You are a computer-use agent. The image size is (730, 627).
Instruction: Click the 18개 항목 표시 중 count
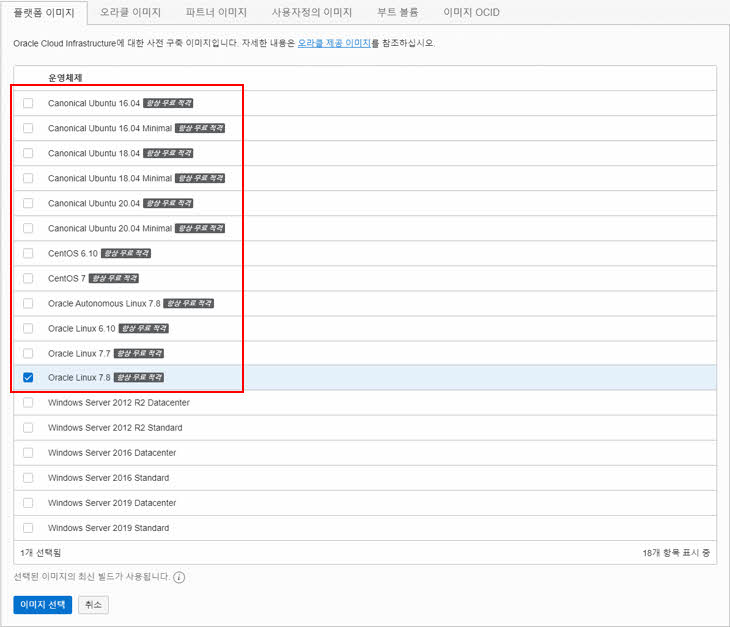(676, 553)
